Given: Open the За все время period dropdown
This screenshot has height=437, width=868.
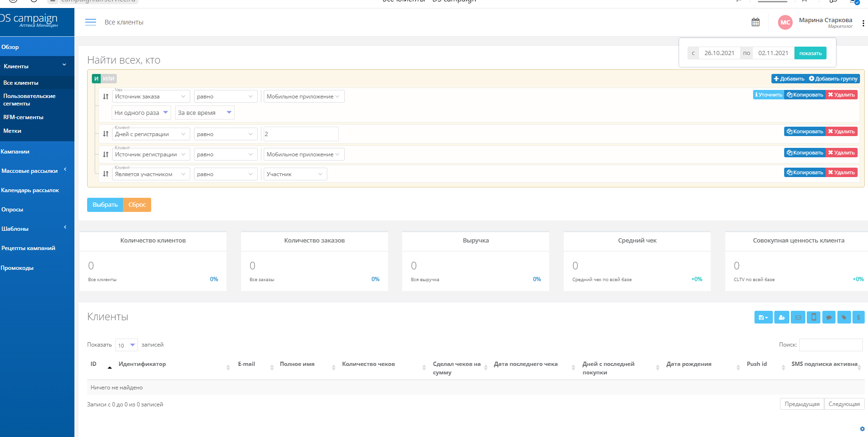Looking at the screenshot, I should (x=204, y=113).
